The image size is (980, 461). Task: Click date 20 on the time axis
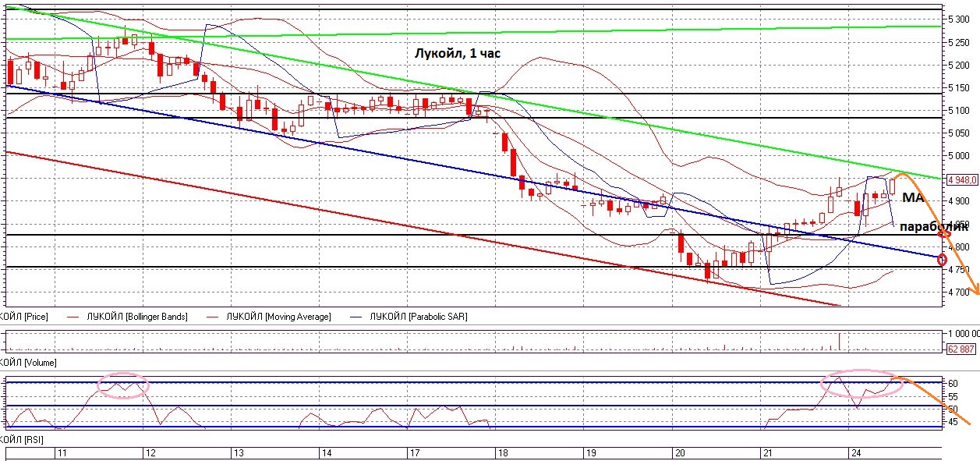point(679,453)
